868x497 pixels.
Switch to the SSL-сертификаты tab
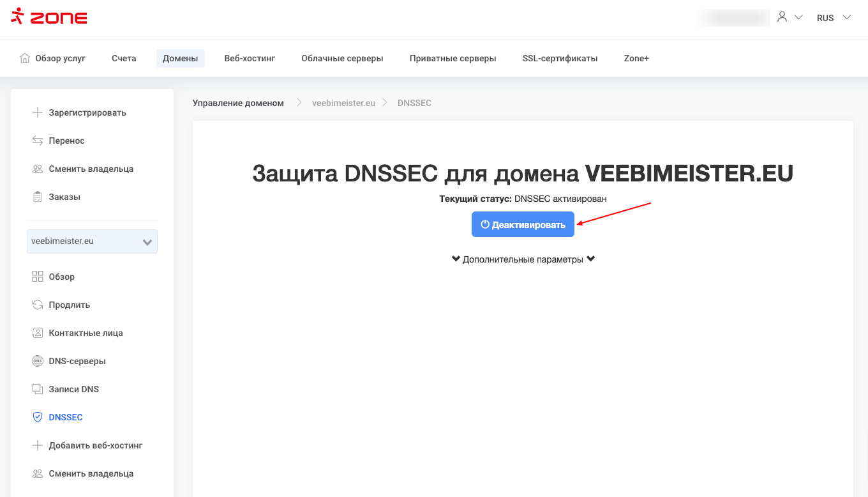pyautogui.click(x=560, y=58)
